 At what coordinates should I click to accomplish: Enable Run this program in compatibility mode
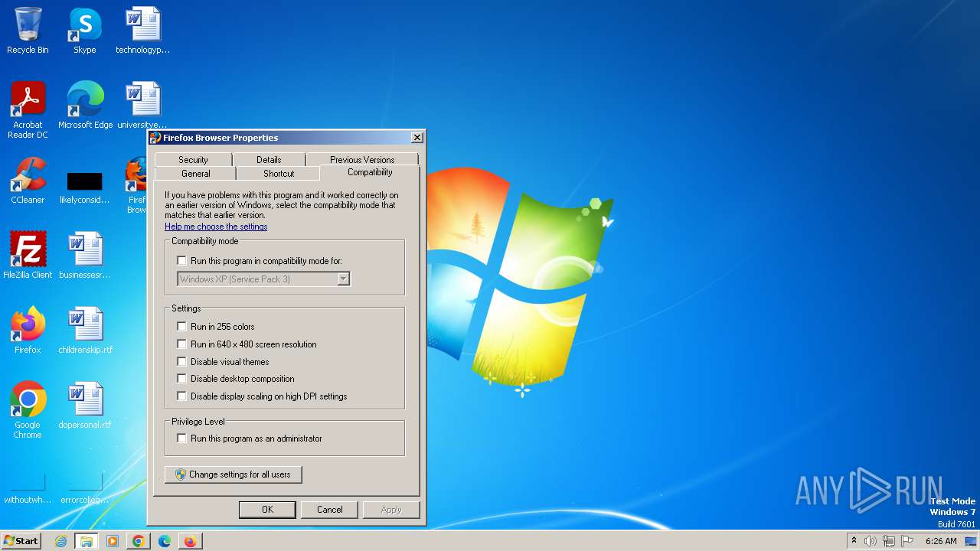(x=181, y=261)
